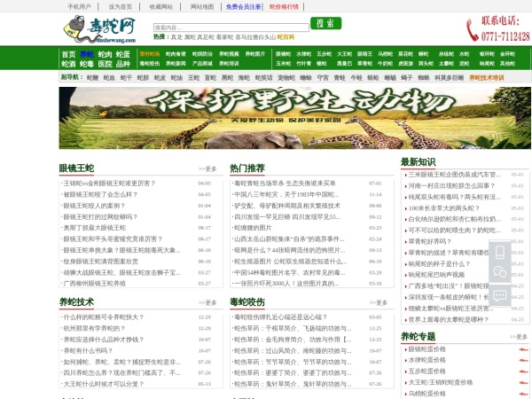Image resolution: width=532 pixels, height=399 pixels.
Task: Click 科莫多巨蜥 in the sub navigation
Action: [x=449, y=78]
